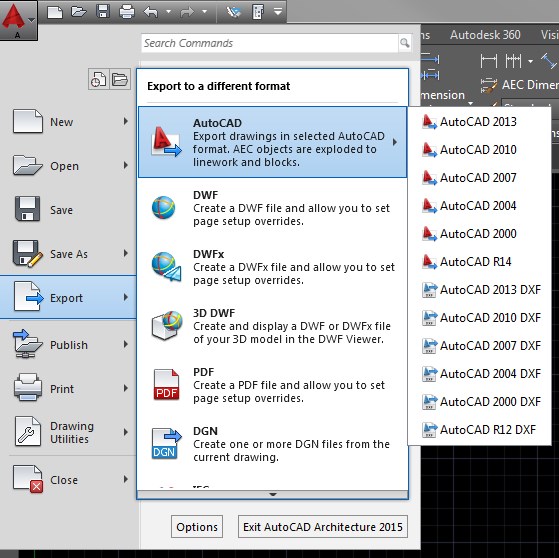Click the magnifier search icon
This screenshot has height=558, width=559.
(405, 43)
